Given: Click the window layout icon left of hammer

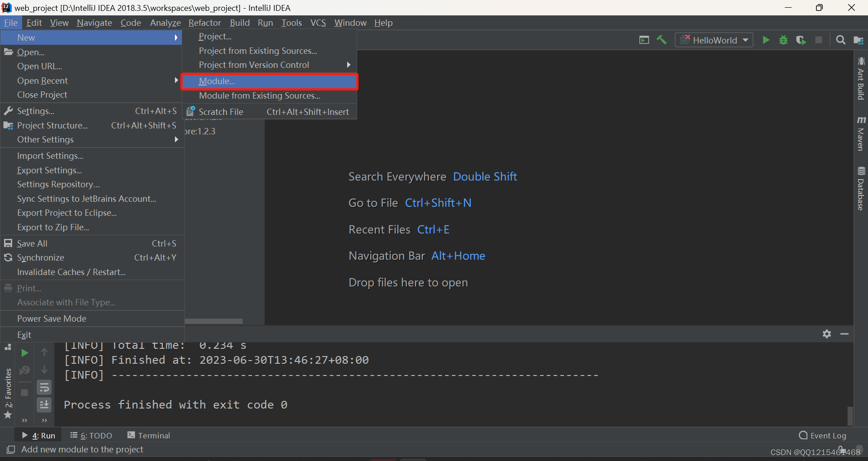Looking at the screenshot, I should coord(644,40).
